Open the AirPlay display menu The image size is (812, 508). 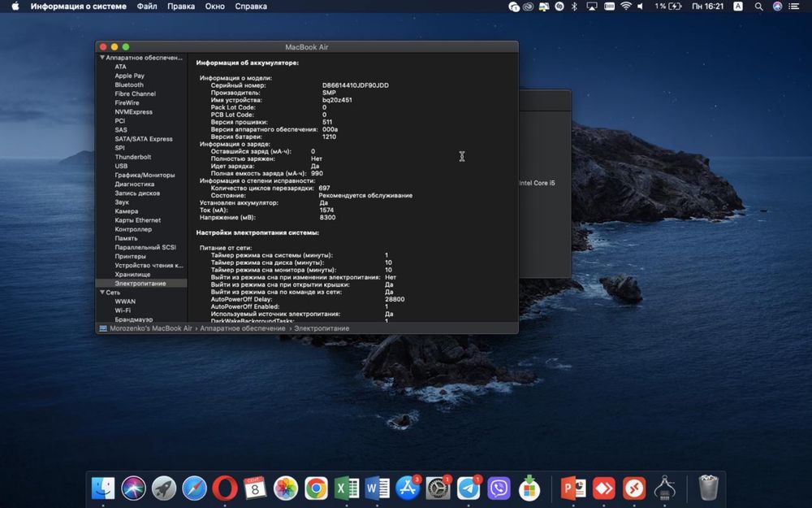coord(591,7)
